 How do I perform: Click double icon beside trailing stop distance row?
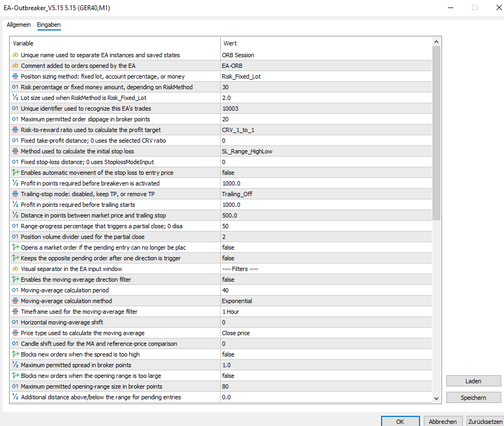coord(15,215)
